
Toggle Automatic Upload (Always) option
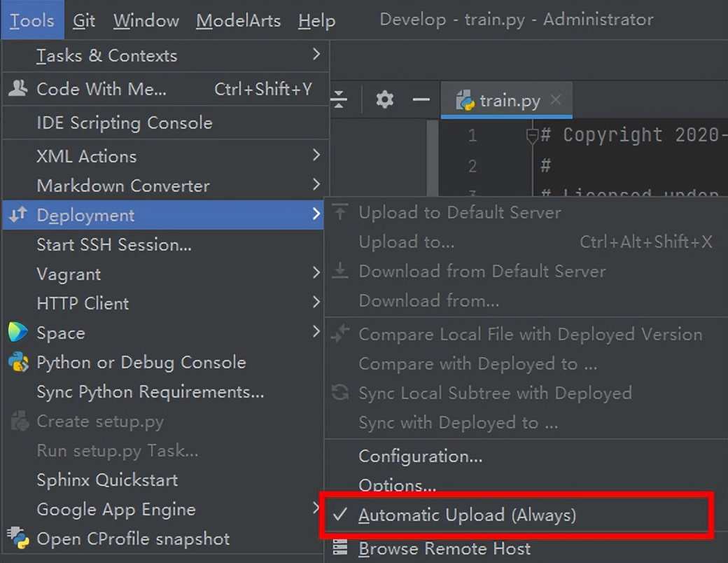point(467,515)
